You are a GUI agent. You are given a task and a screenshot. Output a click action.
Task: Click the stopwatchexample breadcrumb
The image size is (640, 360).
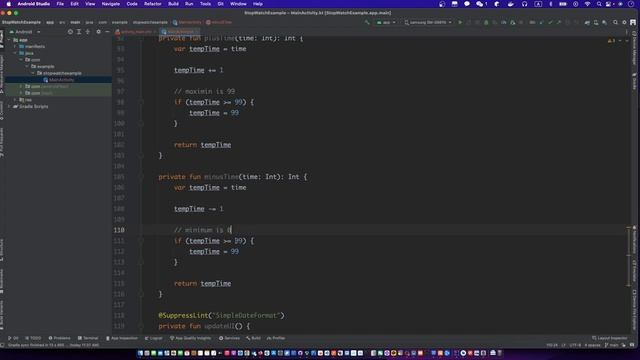click(x=150, y=22)
